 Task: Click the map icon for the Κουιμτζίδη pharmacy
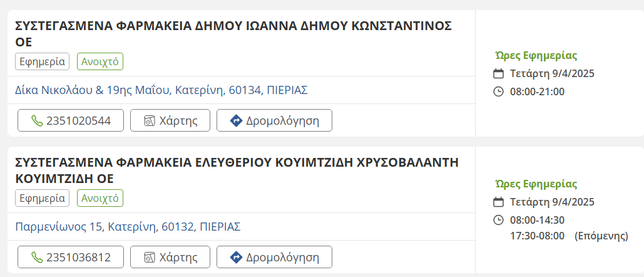click(x=149, y=257)
